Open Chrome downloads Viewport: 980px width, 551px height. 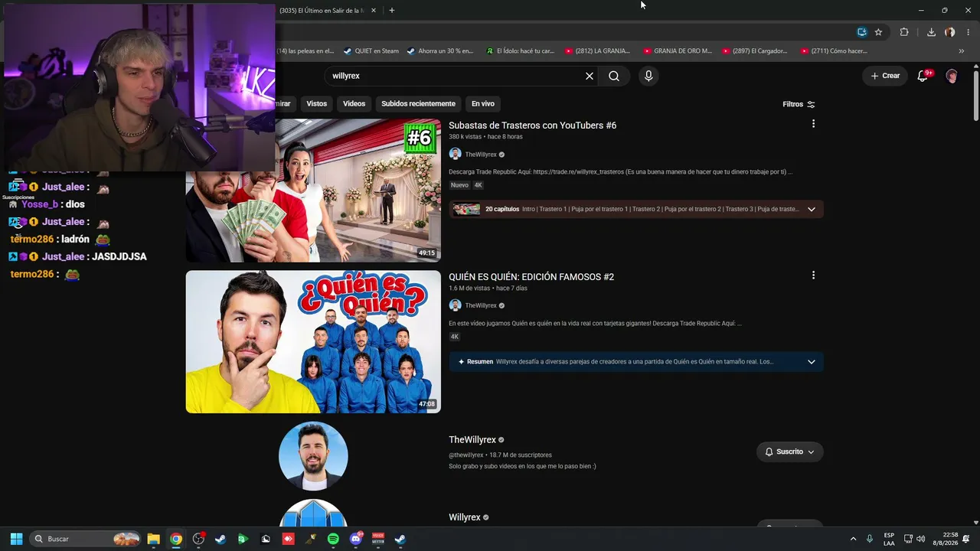click(931, 32)
